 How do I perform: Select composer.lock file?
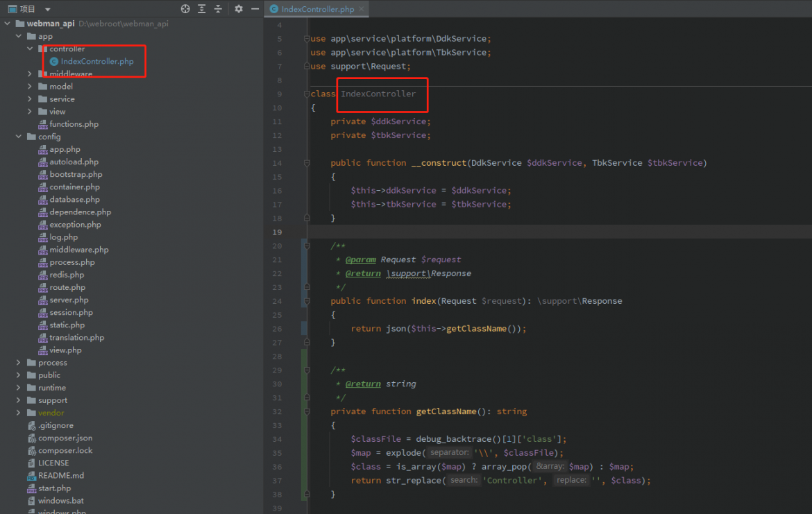[x=65, y=450]
